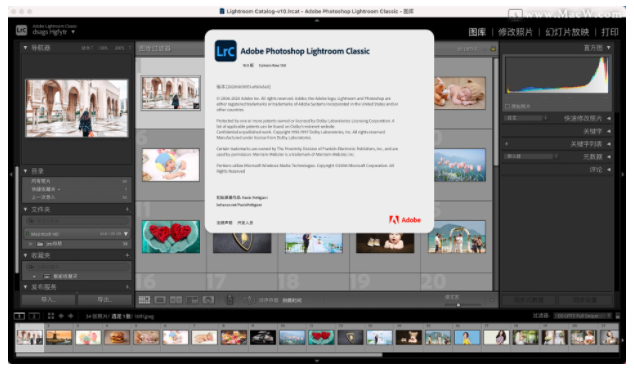Select the red hearts grid thumbnail
The height and width of the screenshot is (374, 634).
171,237
